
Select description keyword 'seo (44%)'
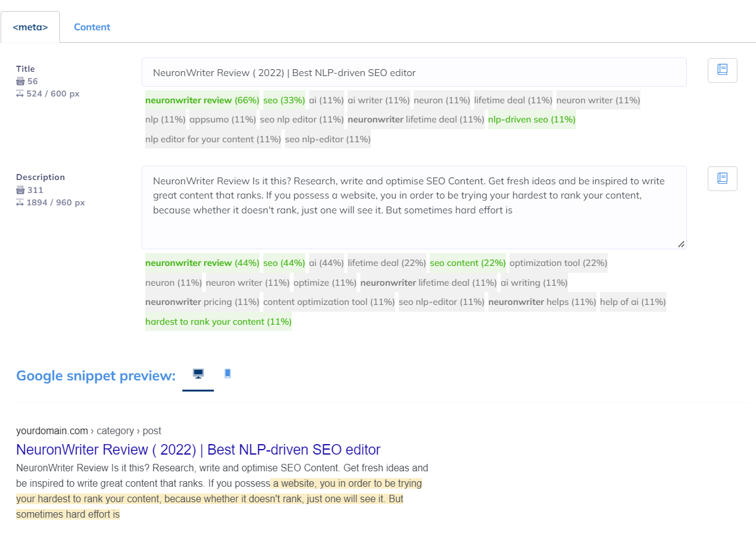(x=284, y=263)
